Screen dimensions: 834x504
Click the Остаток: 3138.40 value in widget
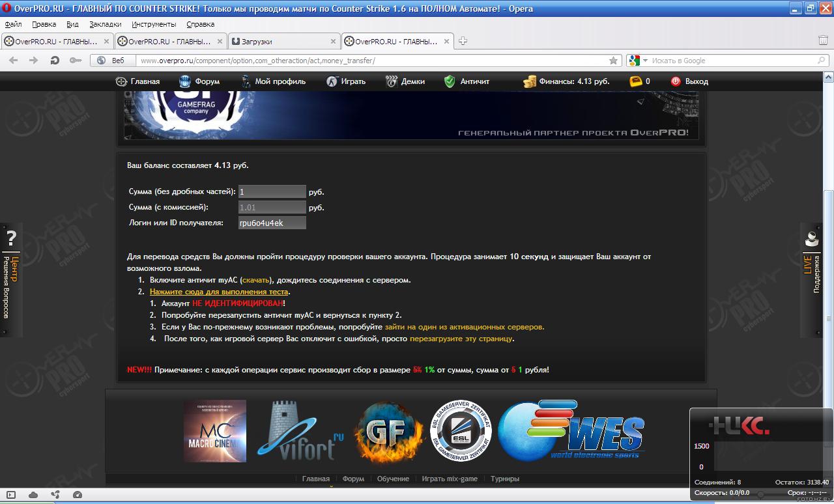click(801, 483)
